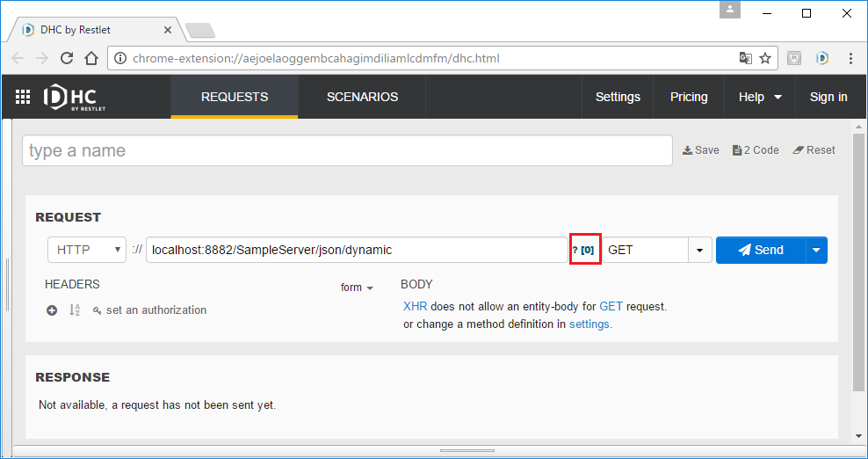Open the XHR link

(x=415, y=307)
